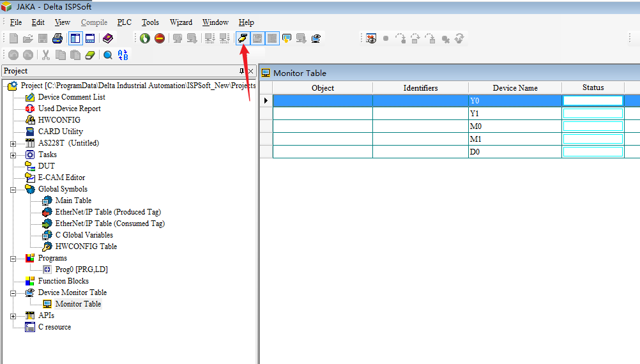640x364 pixels.
Task: Click the magnifier Find icon
Action: pos(108,56)
